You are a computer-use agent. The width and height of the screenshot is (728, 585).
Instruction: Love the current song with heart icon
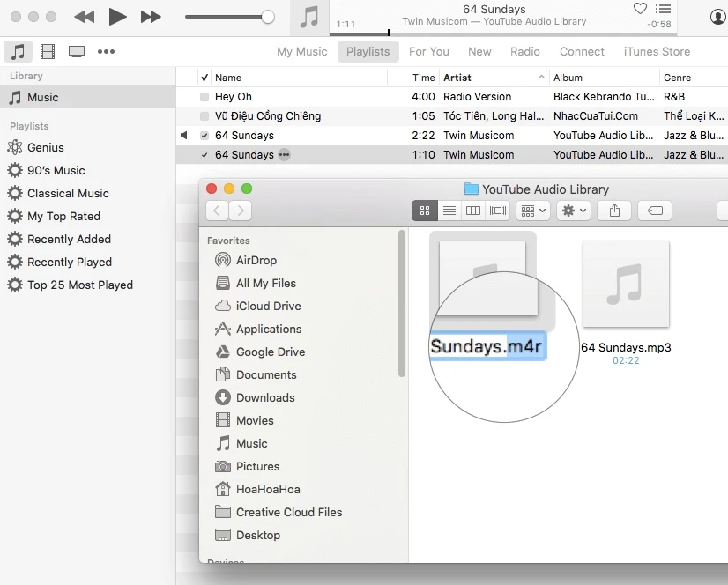click(640, 9)
